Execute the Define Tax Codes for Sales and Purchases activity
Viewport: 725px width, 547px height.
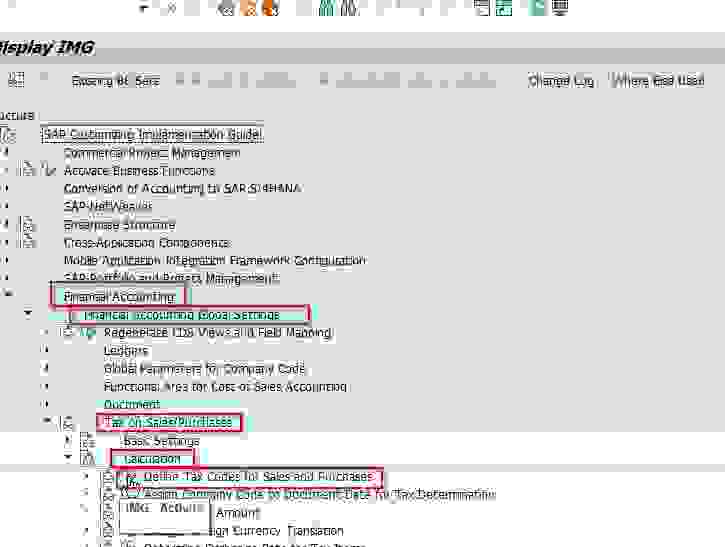131,477
